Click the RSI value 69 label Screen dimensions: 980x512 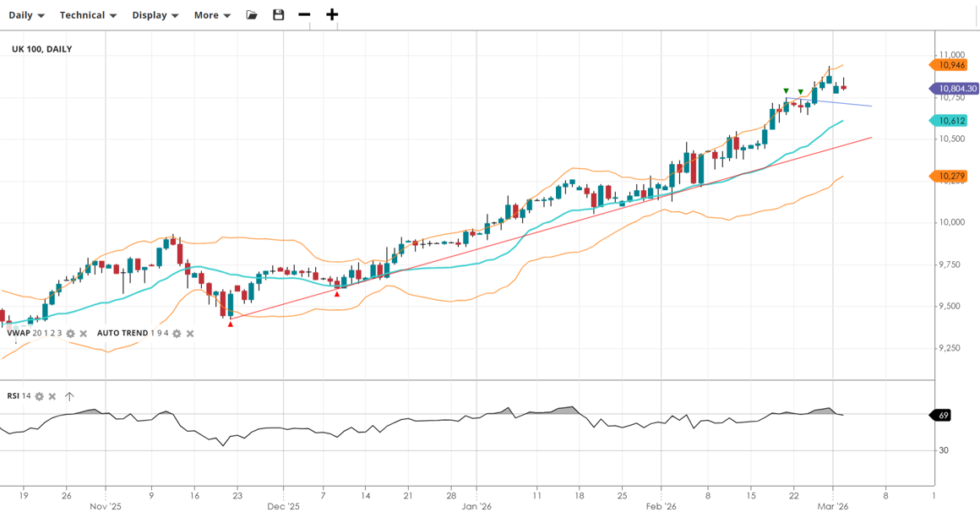(944, 415)
